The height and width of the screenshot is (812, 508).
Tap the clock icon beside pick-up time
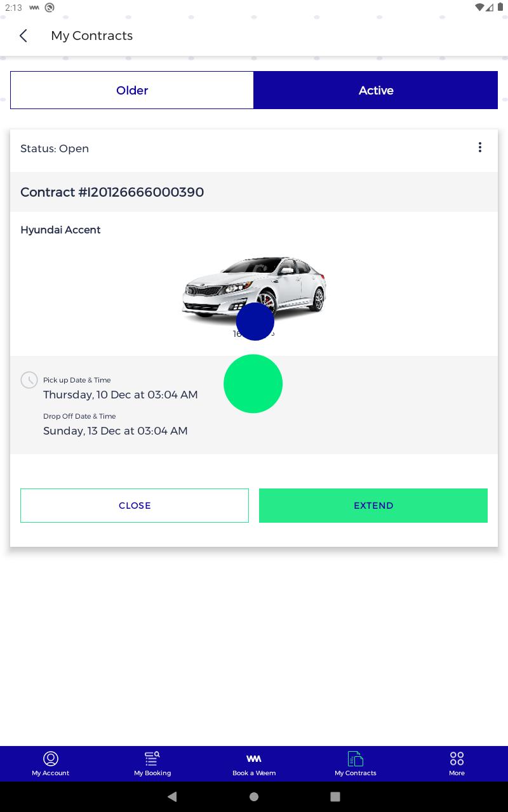coord(29,380)
